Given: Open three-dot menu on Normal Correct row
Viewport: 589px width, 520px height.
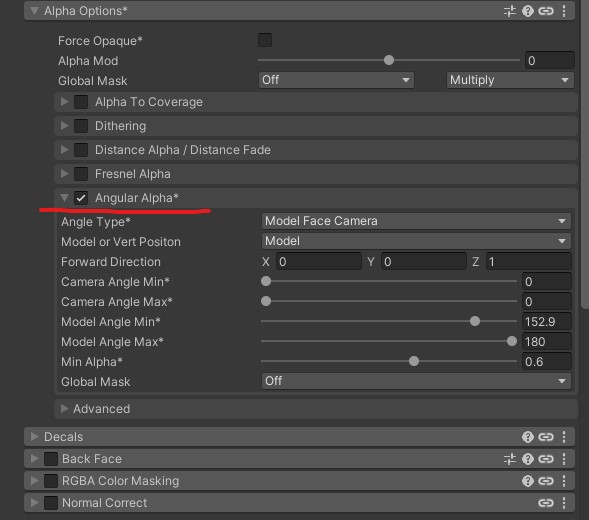Looking at the screenshot, I should (564, 503).
